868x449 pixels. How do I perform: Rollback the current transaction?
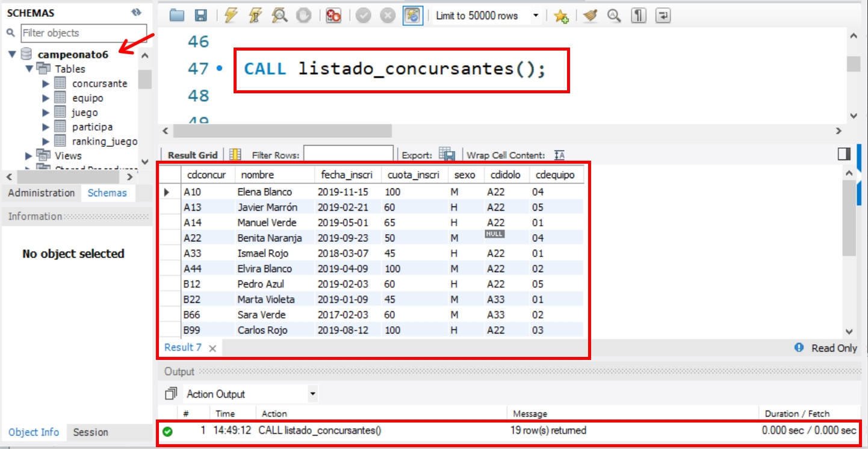(388, 16)
